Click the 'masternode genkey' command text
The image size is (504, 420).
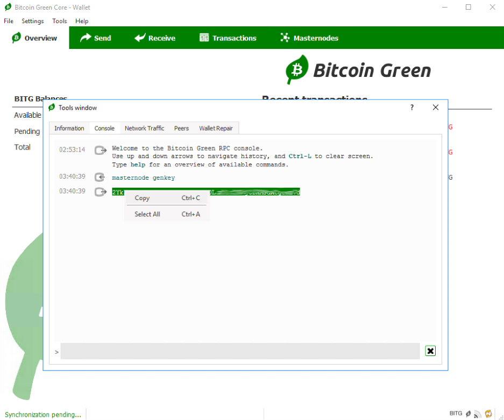tap(144, 177)
